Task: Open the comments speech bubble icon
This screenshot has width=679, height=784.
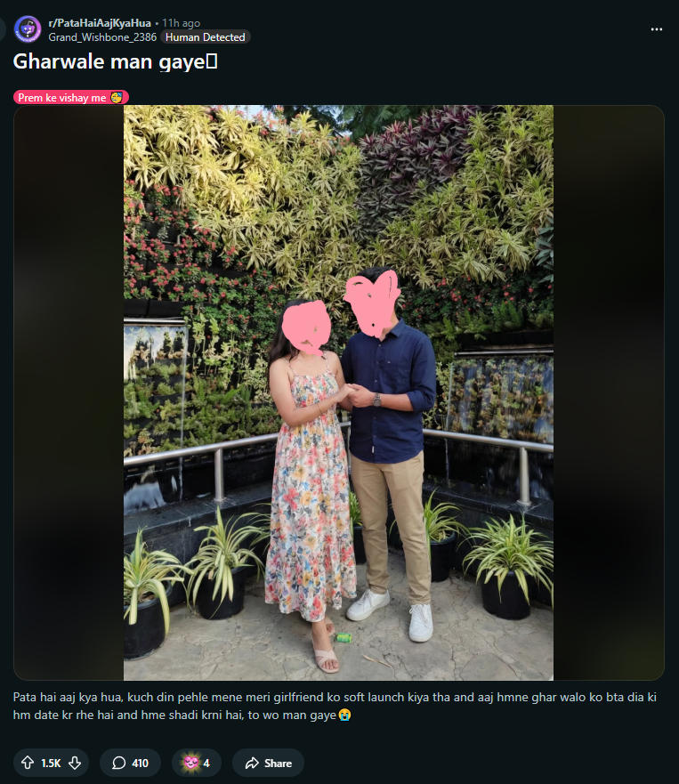Action: pos(118,763)
